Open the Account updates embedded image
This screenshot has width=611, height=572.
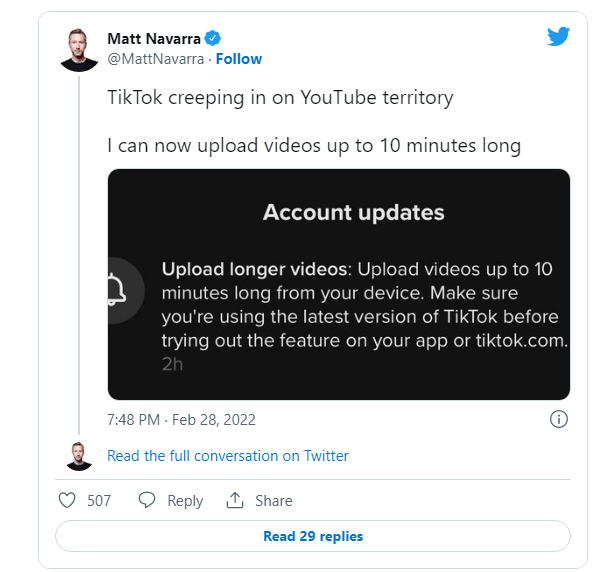pos(339,284)
